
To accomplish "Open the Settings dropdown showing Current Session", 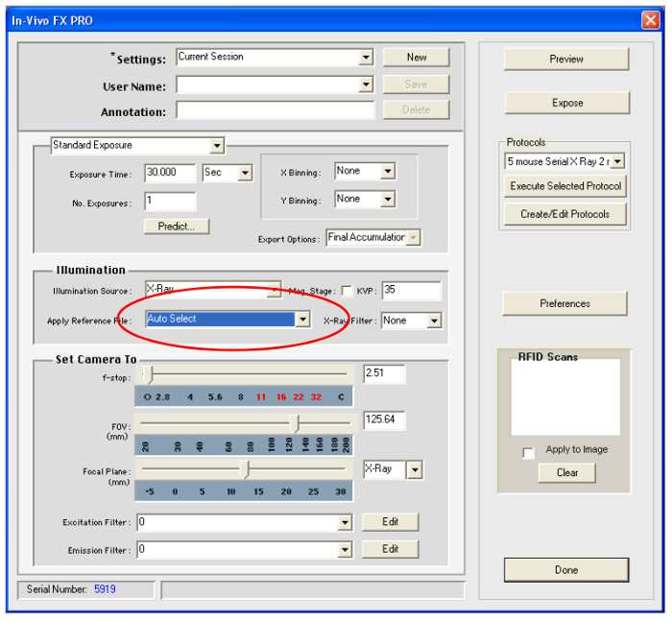I will click(x=275, y=57).
